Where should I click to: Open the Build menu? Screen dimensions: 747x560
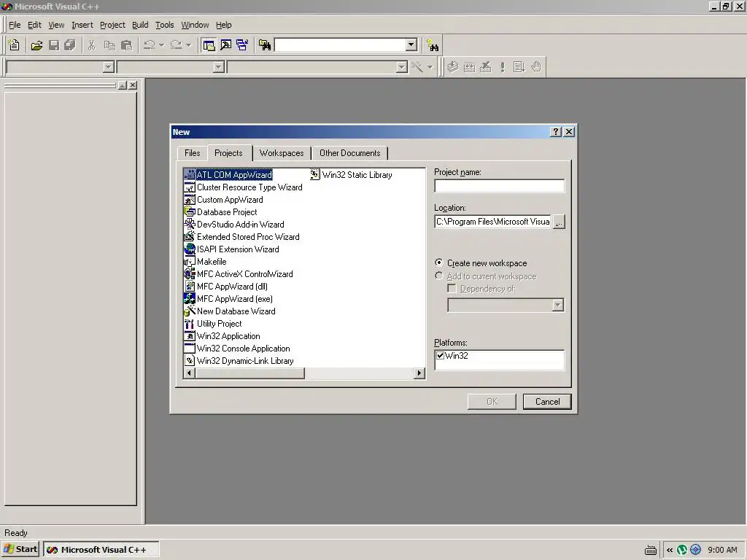[140, 25]
